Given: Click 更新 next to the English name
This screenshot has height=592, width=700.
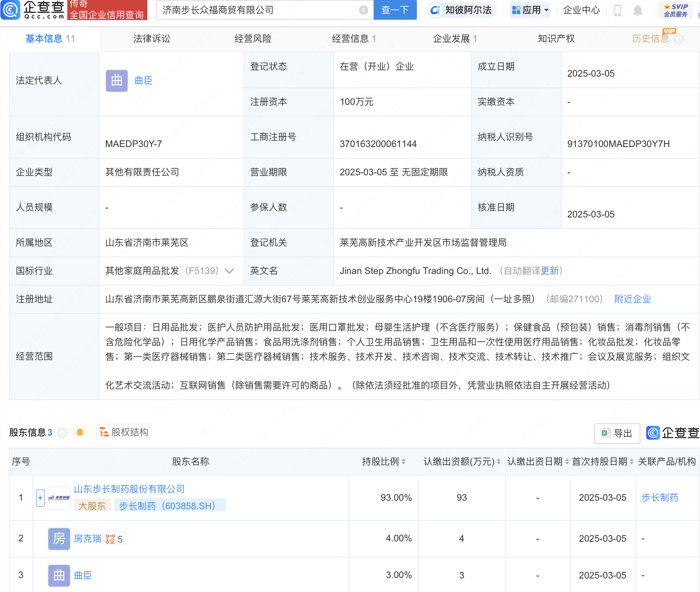Looking at the screenshot, I should (x=550, y=271).
